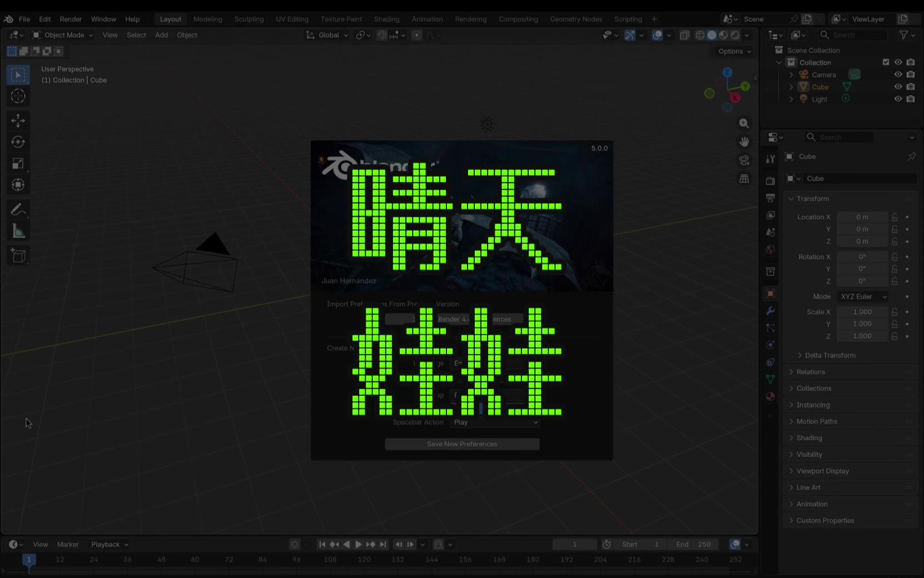Toggle Light visibility eye icon

click(898, 99)
